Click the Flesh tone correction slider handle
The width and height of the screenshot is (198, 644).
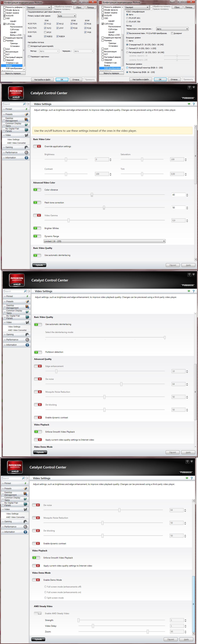[104, 207]
